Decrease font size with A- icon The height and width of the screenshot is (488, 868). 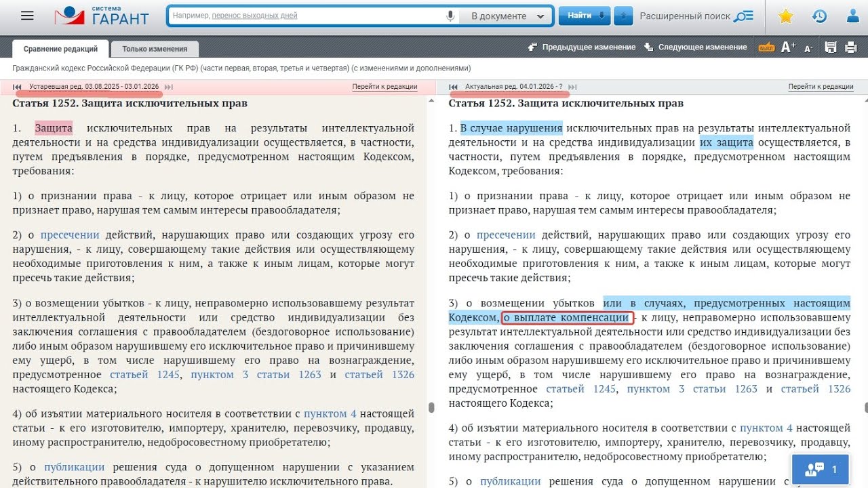tap(808, 48)
